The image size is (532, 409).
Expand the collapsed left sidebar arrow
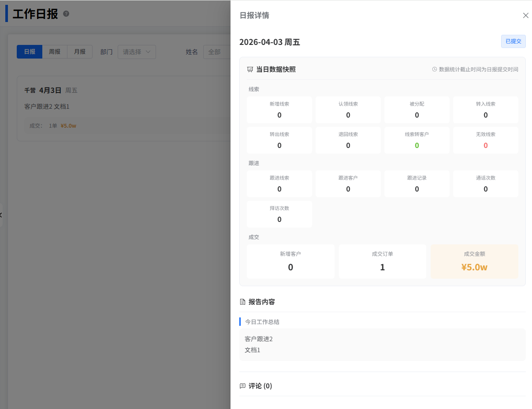tap(1, 215)
